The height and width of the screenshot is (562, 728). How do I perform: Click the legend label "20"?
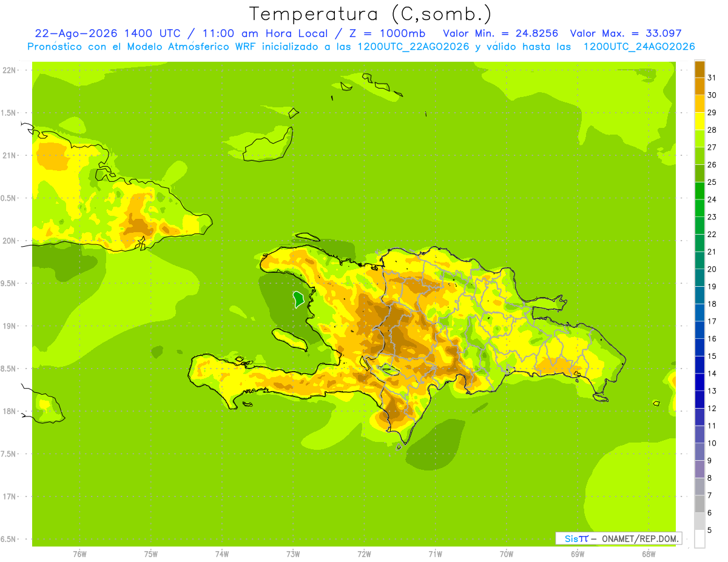(712, 269)
